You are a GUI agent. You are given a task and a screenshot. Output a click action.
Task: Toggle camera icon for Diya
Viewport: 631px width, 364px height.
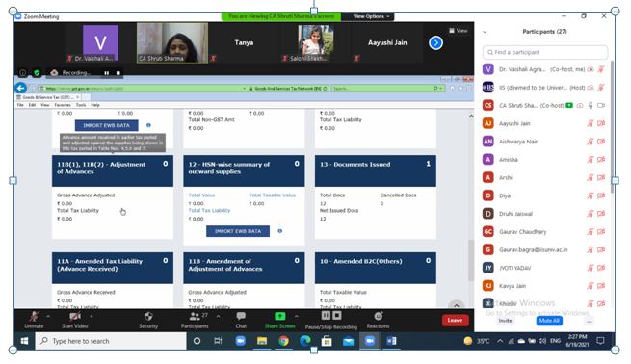pyautogui.click(x=601, y=195)
